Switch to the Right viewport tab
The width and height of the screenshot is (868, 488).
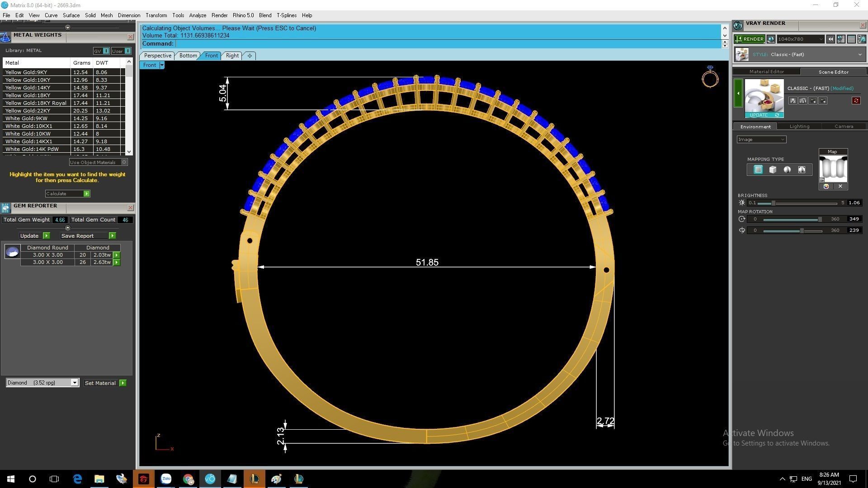[232, 56]
